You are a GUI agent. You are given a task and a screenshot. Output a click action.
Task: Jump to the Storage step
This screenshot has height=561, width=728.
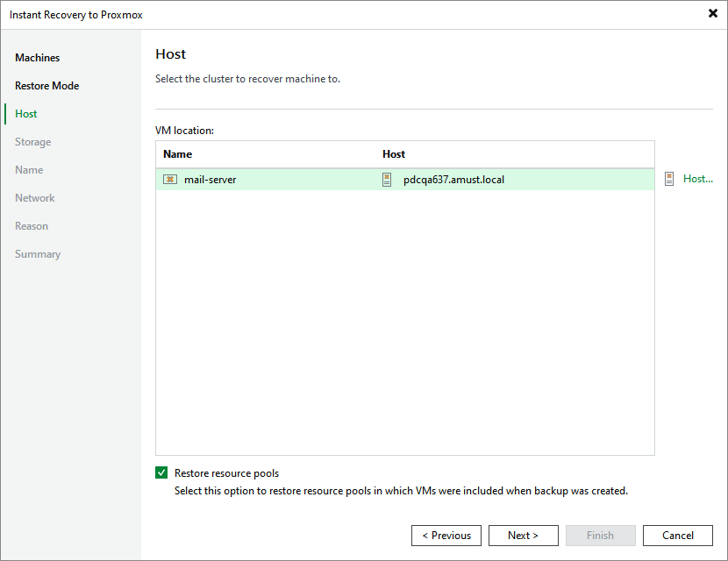(33, 142)
